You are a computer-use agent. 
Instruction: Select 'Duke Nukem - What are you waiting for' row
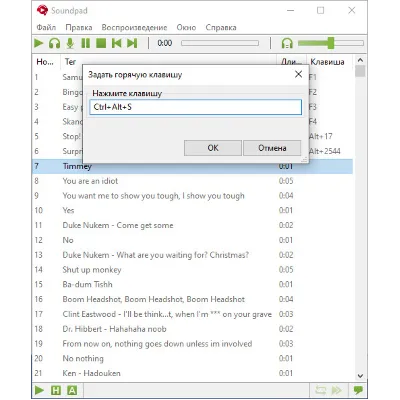[193, 255]
